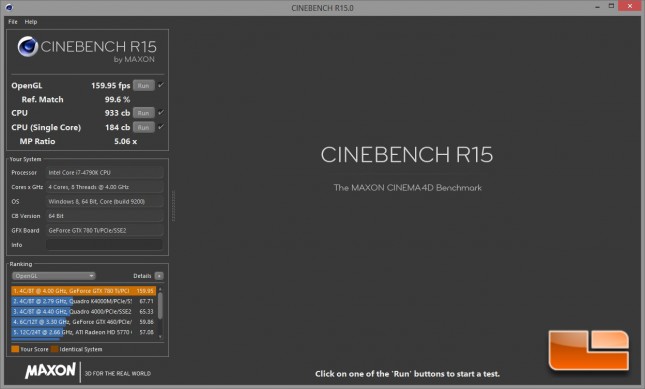Select ranking entry 5 ATI Radeon HD 5770
The image size is (645, 389).
click(x=84, y=332)
